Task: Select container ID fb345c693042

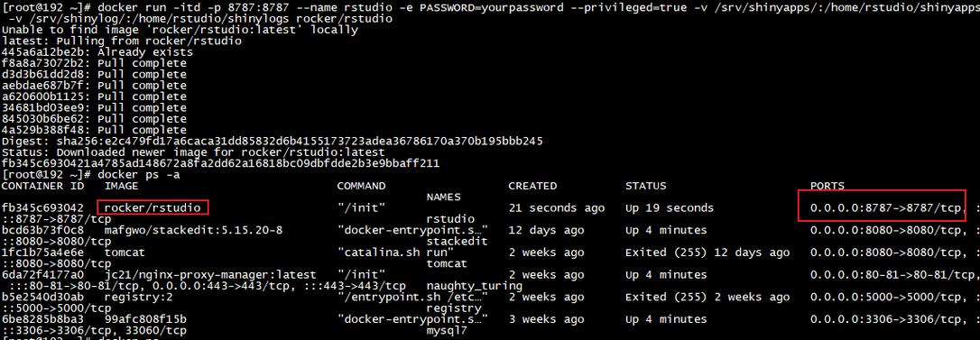Action: (43, 207)
